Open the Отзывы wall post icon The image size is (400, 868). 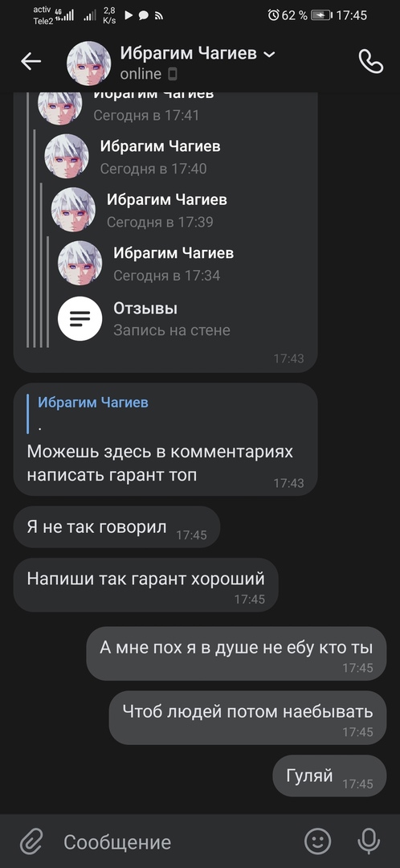[80, 319]
